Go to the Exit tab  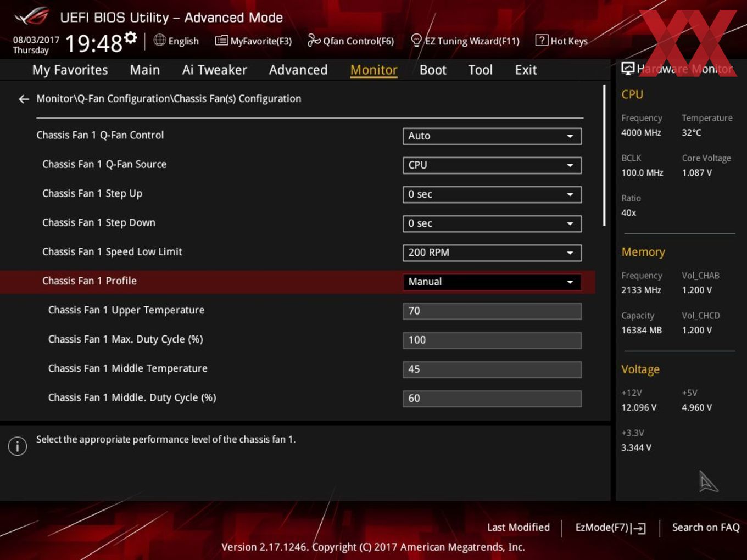(x=526, y=70)
